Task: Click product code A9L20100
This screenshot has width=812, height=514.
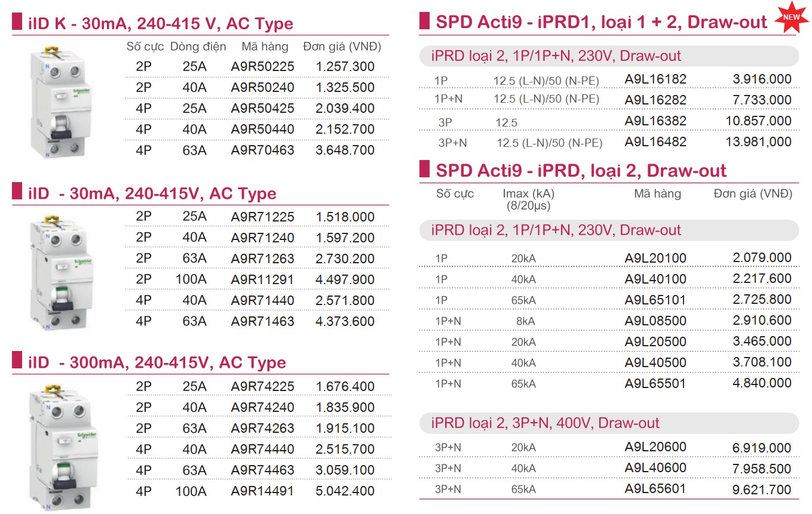Action: point(655,258)
